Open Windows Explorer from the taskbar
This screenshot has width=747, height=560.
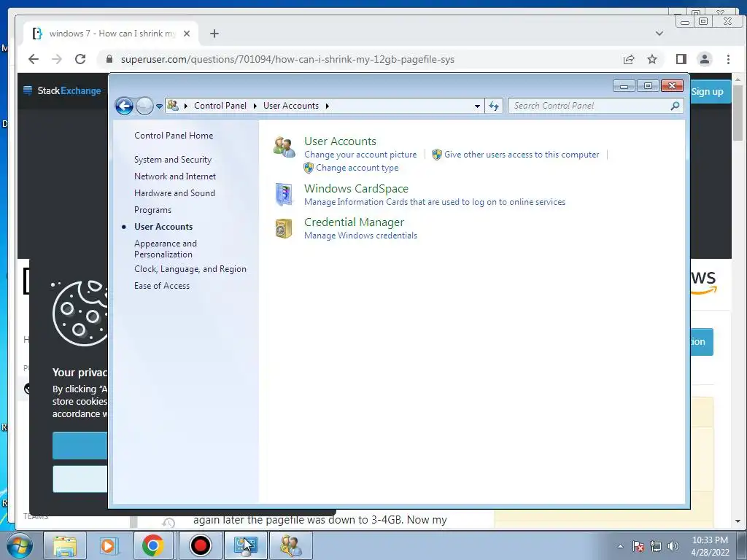click(65, 545)
